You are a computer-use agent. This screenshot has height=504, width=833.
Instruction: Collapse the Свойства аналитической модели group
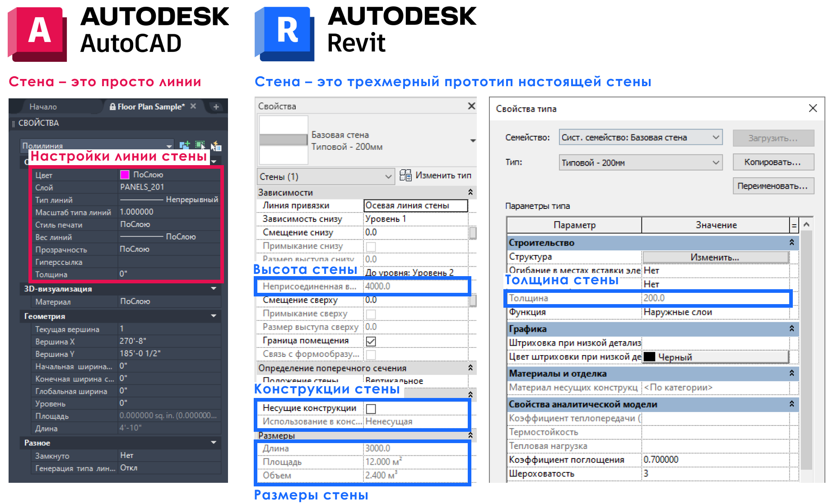[x=791, y=404]
